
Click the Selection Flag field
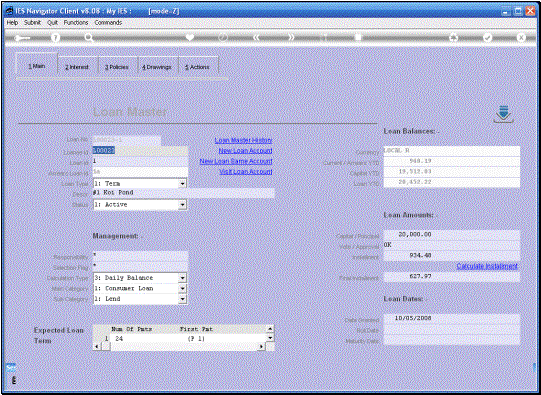(x=140, y=266)
